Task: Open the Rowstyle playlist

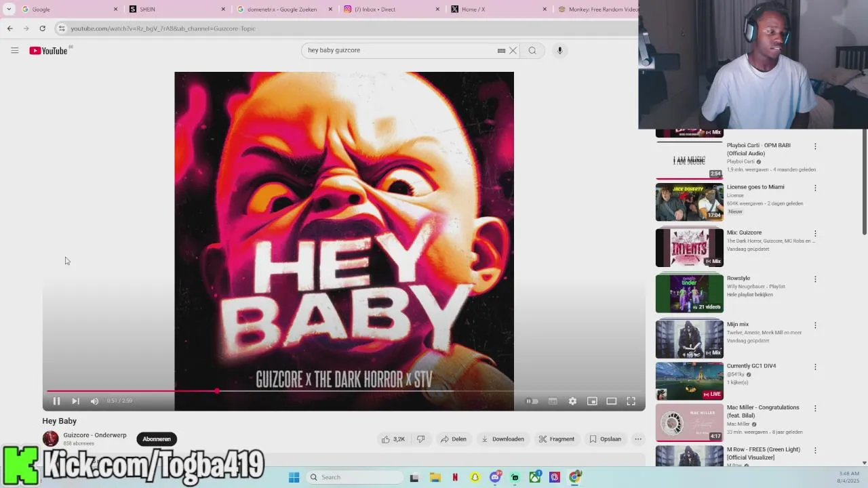Action: [x=689, y=293]
